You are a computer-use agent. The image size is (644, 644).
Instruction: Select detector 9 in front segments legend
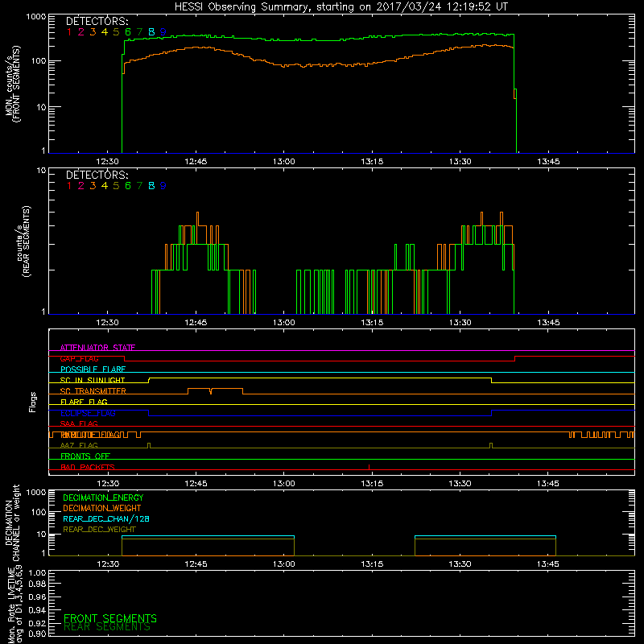[x=163, y=31]
